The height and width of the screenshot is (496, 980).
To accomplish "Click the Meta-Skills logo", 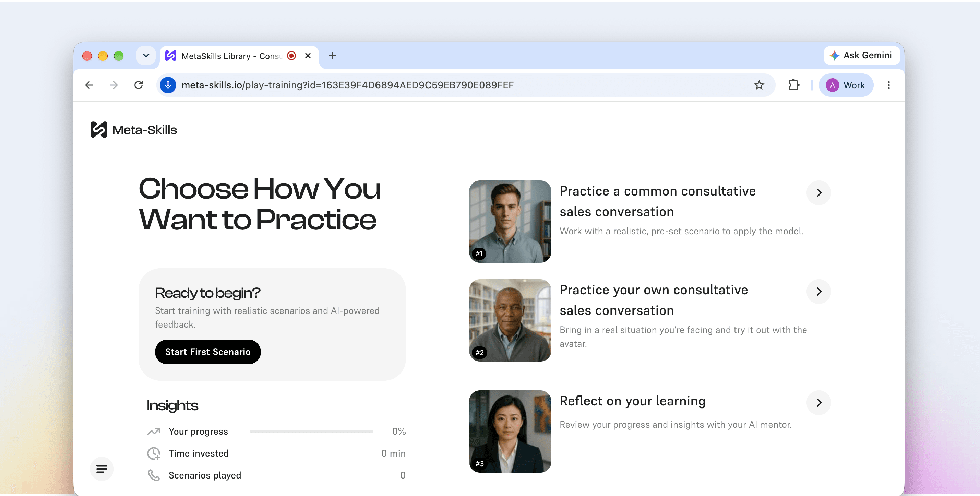I will [x=133, y=130].
